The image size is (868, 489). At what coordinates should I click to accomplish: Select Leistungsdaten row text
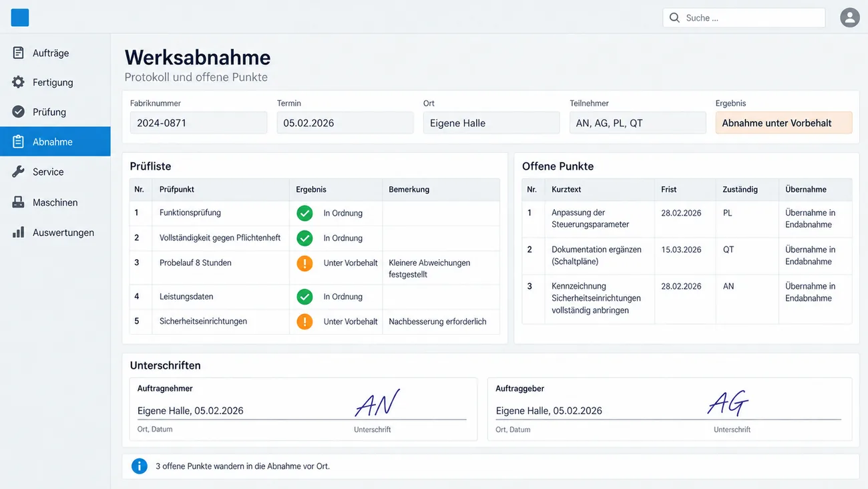(186, 297)
